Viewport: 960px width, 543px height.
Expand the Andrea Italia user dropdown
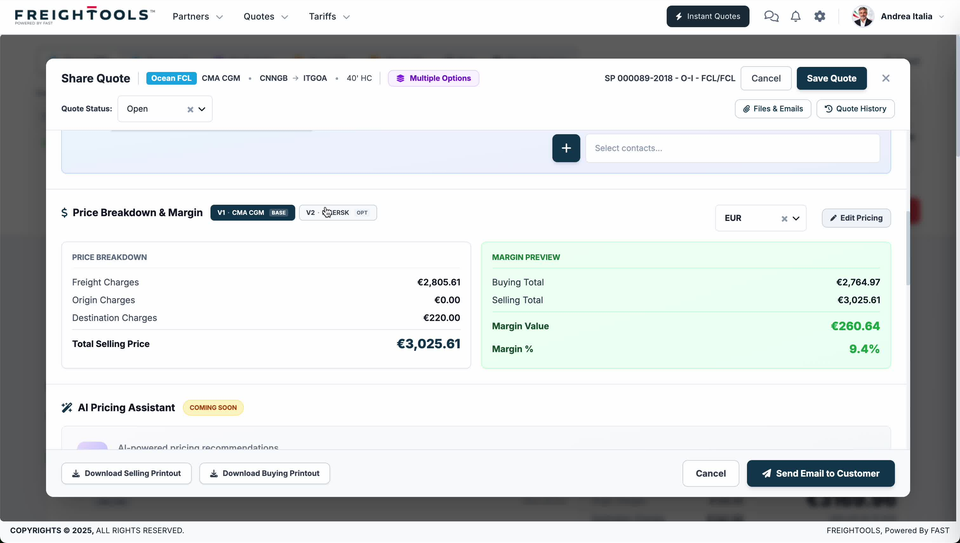[941, 17]
